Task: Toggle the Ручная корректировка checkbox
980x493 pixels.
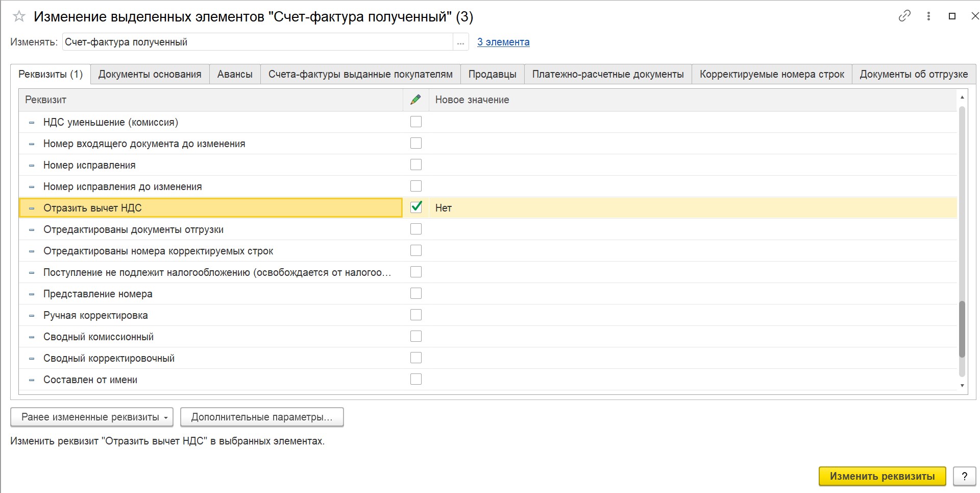Action: pos(416,315)
